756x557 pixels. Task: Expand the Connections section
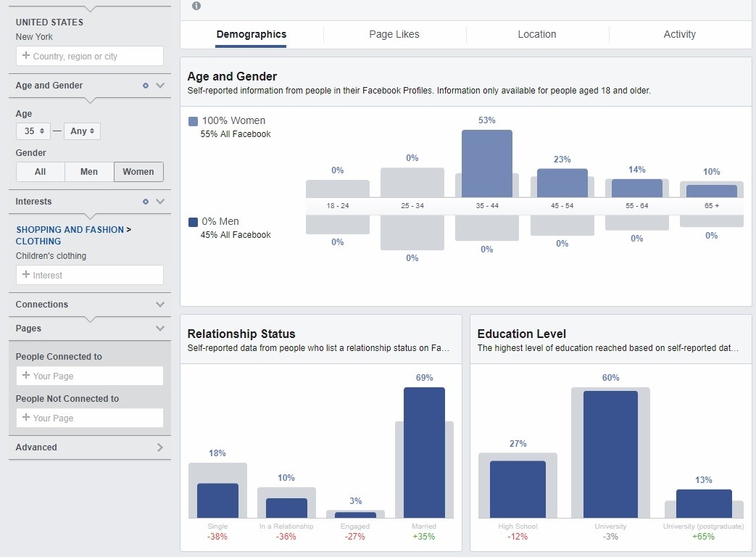pyautogui.click(x=159, y=305)
